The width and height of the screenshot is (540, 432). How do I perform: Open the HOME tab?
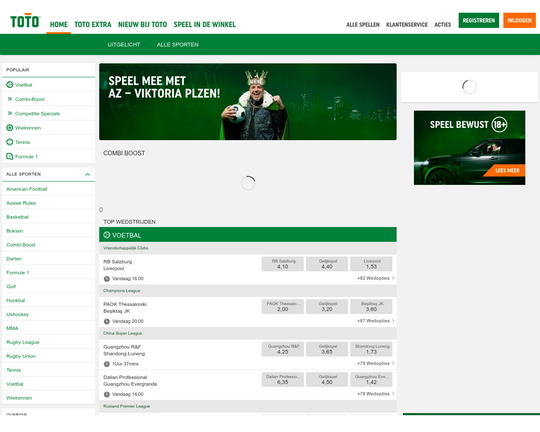[x=59, y=24]
